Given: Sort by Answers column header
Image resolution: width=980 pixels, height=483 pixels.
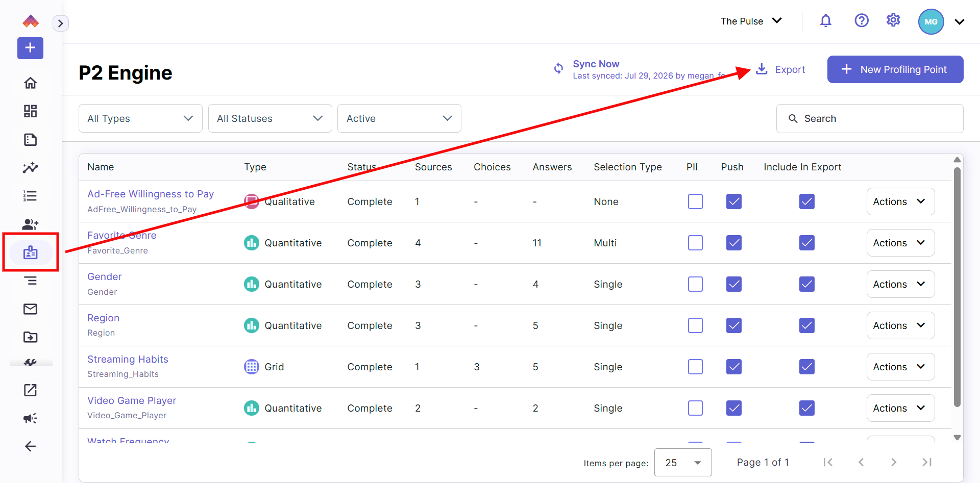Looking at the screenshot, I should 552,167.
